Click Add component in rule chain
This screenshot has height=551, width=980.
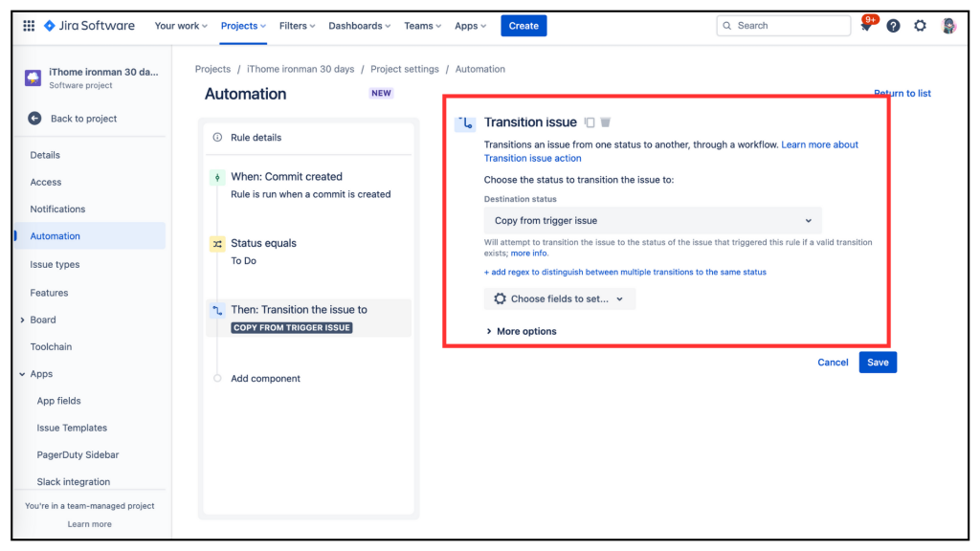click(x=265, y=378)
